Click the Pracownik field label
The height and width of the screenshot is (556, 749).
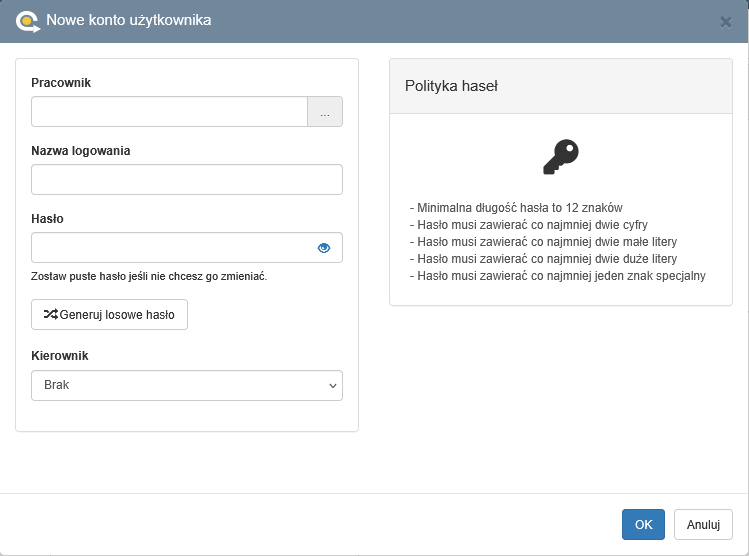(x=61, y=83)
